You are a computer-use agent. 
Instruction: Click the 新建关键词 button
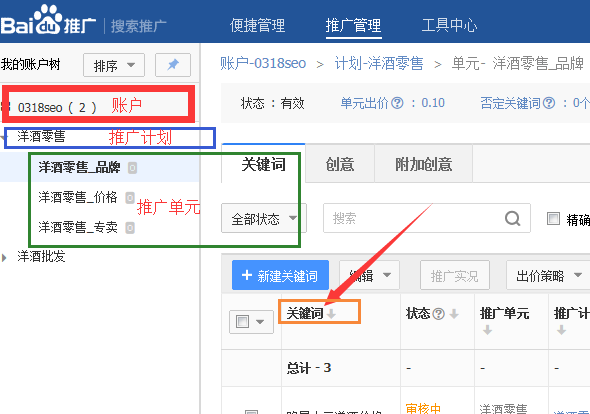click(x=280, y=275)
